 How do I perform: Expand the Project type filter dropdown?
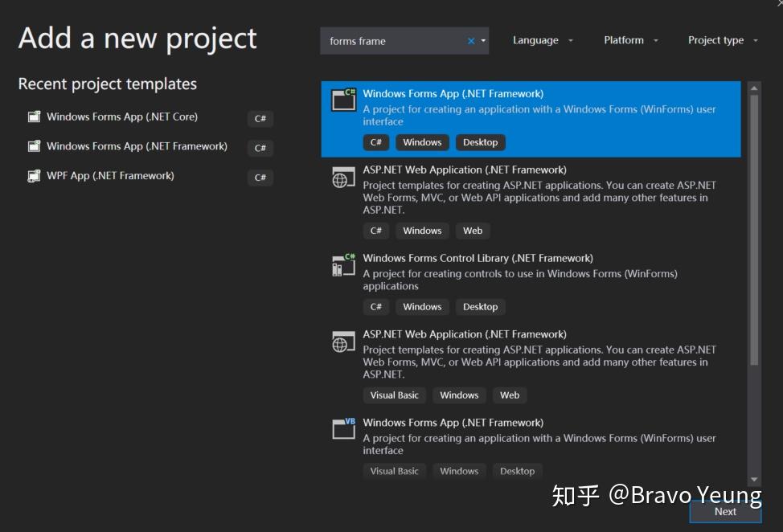pos(723,40)
